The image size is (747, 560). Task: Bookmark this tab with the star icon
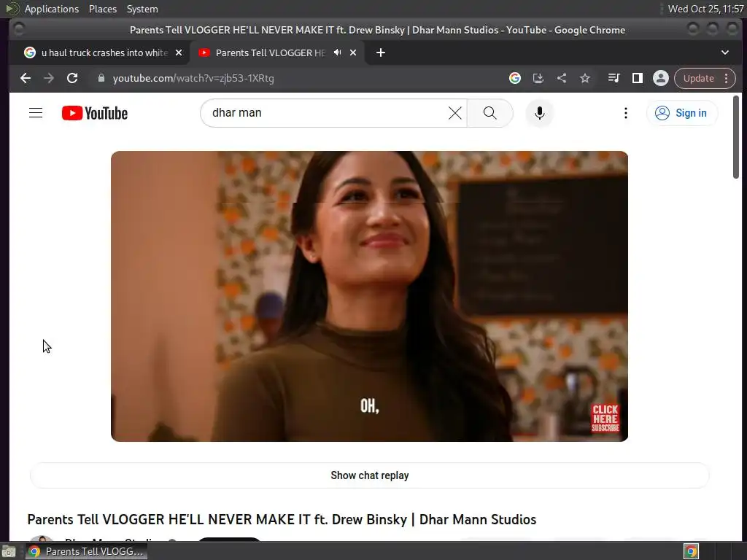click(x=585, y=78)
